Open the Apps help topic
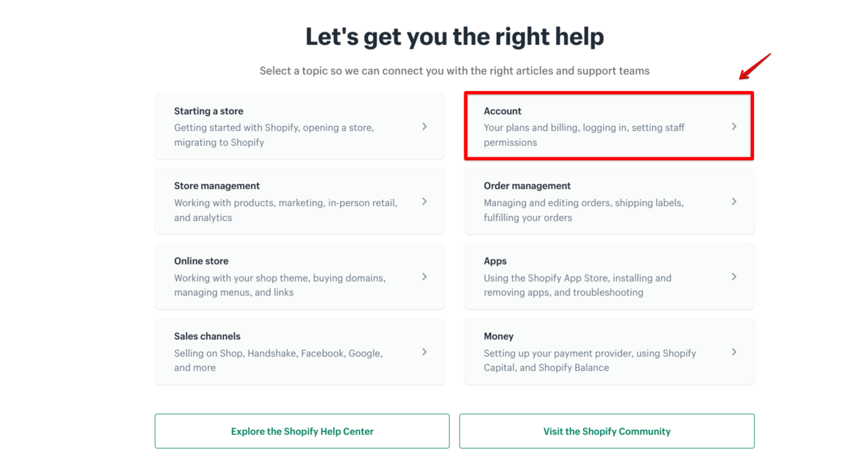The width and height of the screenshot is (868, 476). [x=495, y=261]
